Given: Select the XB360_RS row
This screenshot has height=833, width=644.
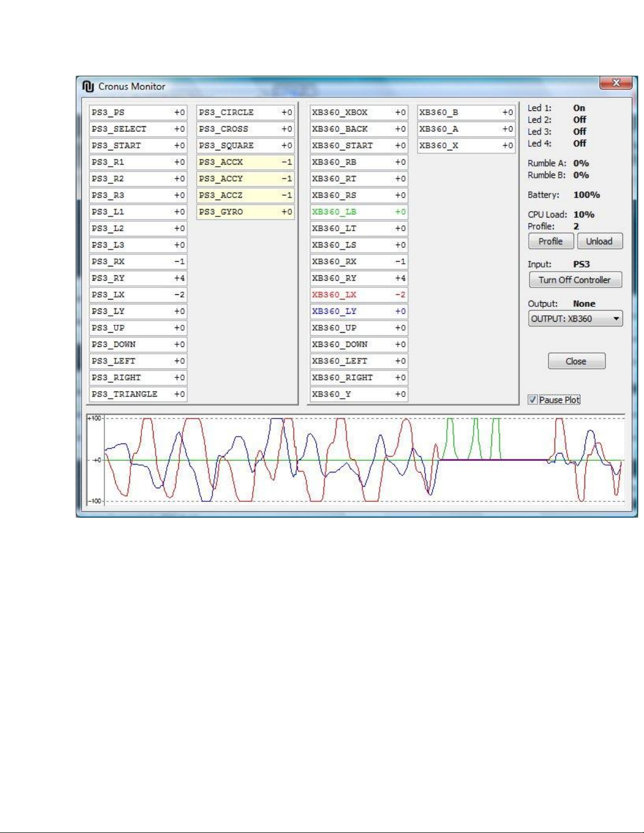Looking at the screenshot, I should (359, 195).
